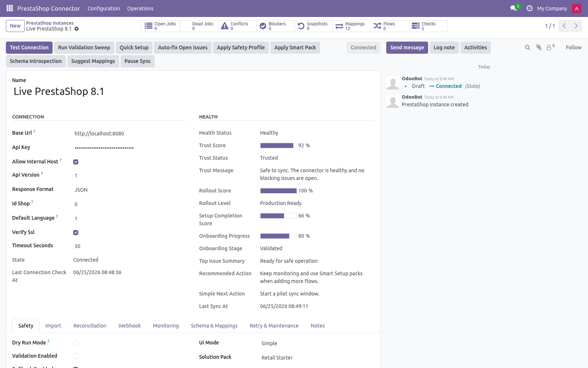
Task: Edit the Base Url field
Action: (x=130, y=134)
